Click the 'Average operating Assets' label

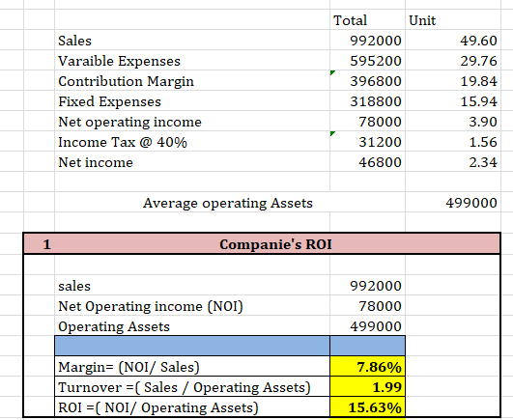pyautogui.click(x=228, y=203)
